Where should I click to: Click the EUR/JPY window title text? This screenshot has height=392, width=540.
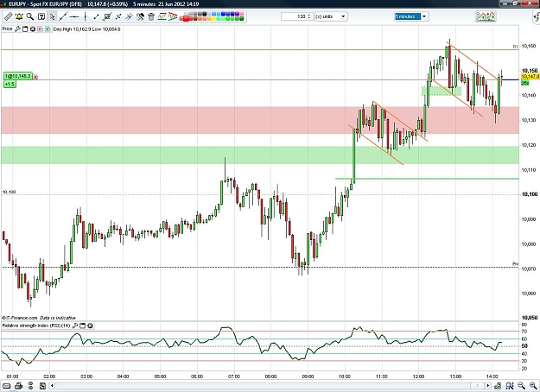coord(46,4)
